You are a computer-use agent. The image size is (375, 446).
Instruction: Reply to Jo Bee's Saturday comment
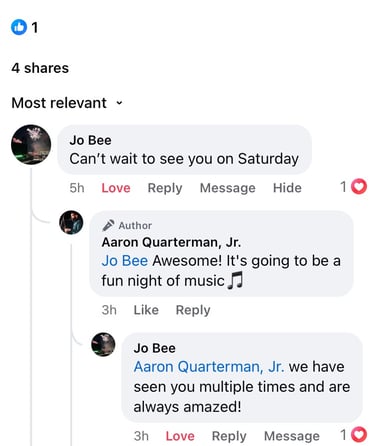(165, 188)
